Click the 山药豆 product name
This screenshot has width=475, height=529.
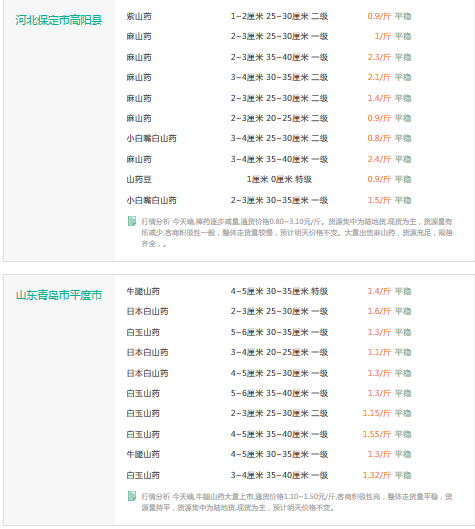139,179
